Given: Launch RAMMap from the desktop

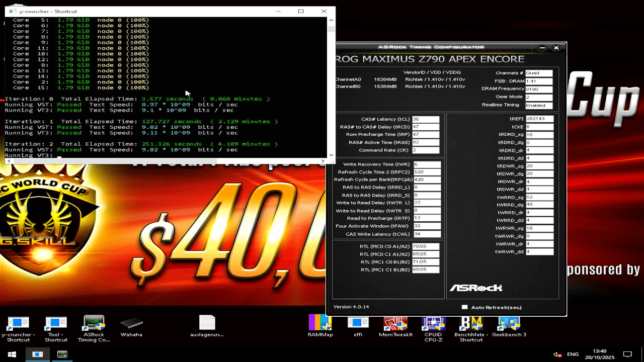Looking at the screenshot, I should point(320,326).
